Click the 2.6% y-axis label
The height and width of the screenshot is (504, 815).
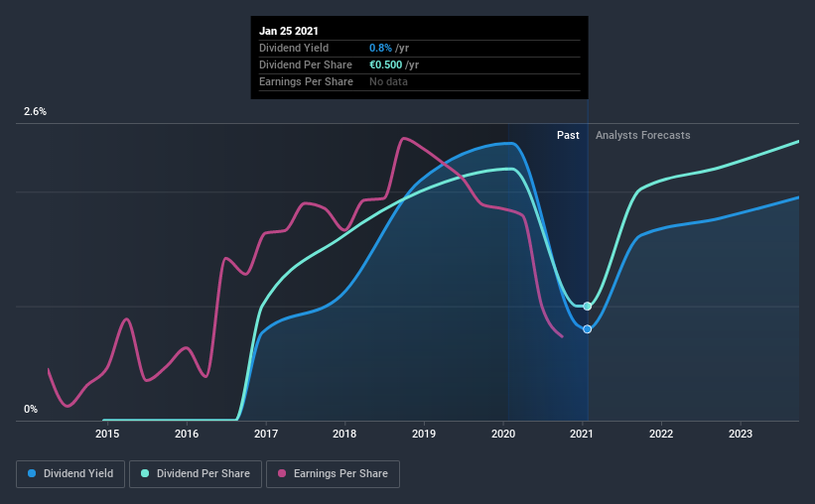[x=35, y=112]
